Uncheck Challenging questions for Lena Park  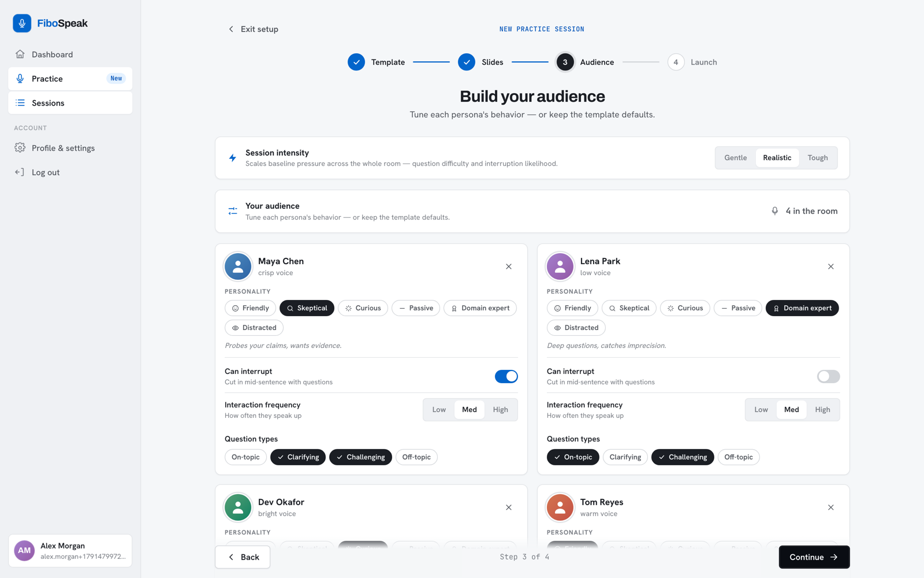(683, 457)
